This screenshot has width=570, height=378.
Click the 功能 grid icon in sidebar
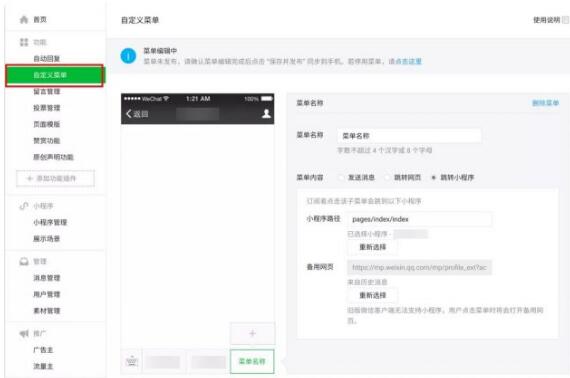24,42
